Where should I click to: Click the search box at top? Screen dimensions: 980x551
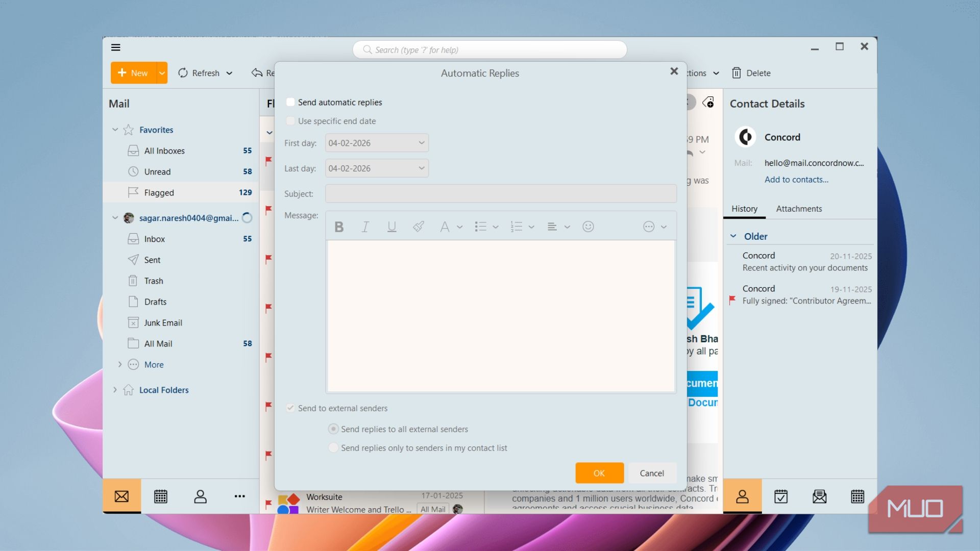pyautogui.click(x=489, y=50)
